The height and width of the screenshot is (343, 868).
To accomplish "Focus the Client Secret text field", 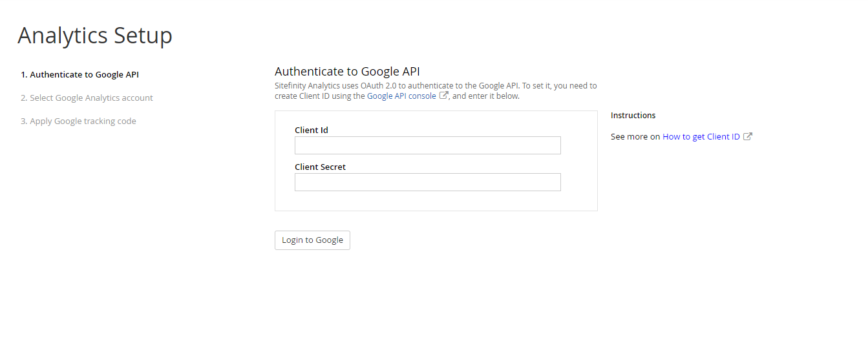I will click(428, 182).
